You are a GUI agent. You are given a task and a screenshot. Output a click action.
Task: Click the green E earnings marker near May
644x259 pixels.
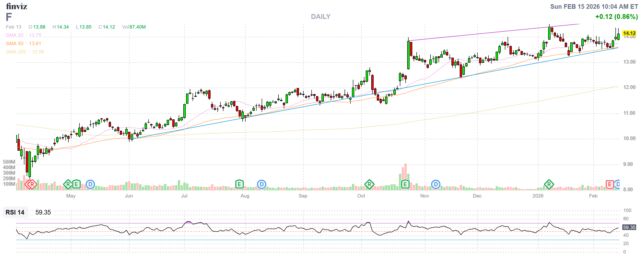(76, 185)
